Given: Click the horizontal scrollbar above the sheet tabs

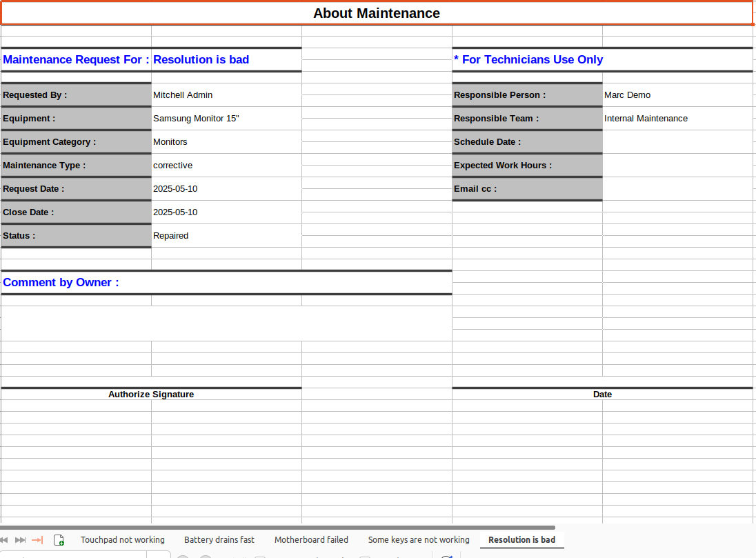Looking at the screenshot, I should (278, 528).
